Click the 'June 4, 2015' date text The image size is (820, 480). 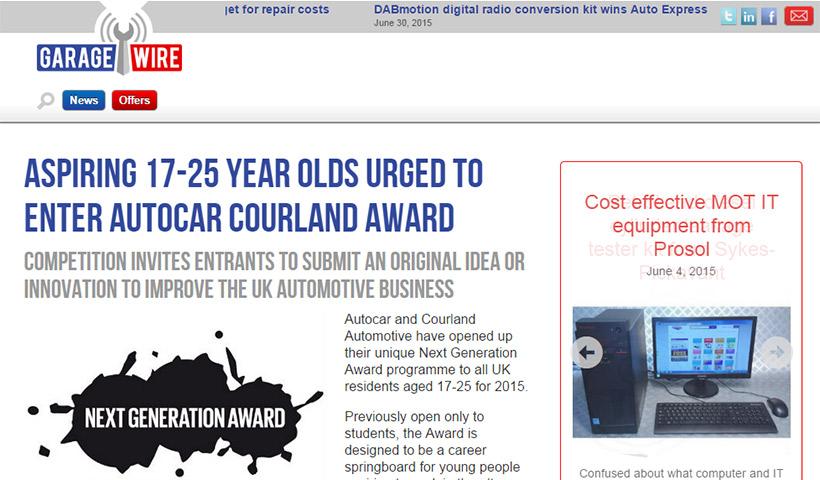click(681, 271)
